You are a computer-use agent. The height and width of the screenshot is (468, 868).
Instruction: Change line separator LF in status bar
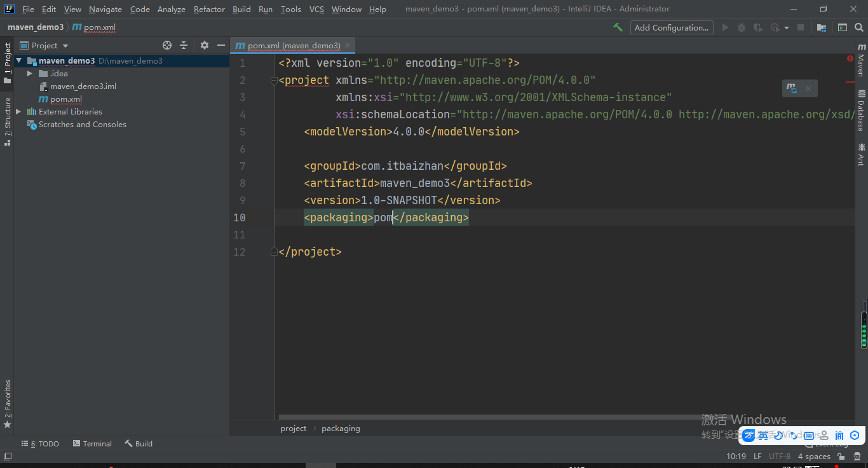757,457
